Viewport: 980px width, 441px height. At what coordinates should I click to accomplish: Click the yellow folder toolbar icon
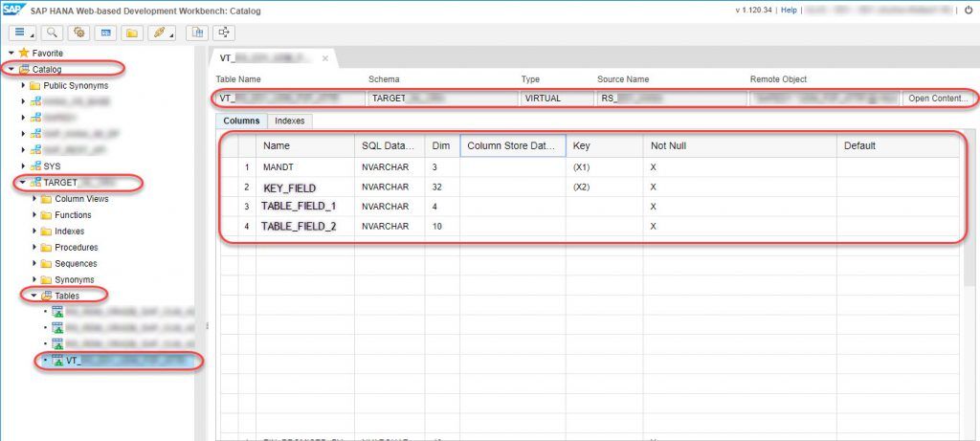132,33
